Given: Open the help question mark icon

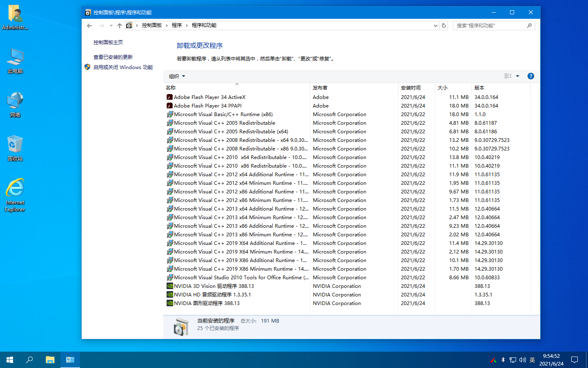Looking at the screenshot, I should (x=531, y=76).
